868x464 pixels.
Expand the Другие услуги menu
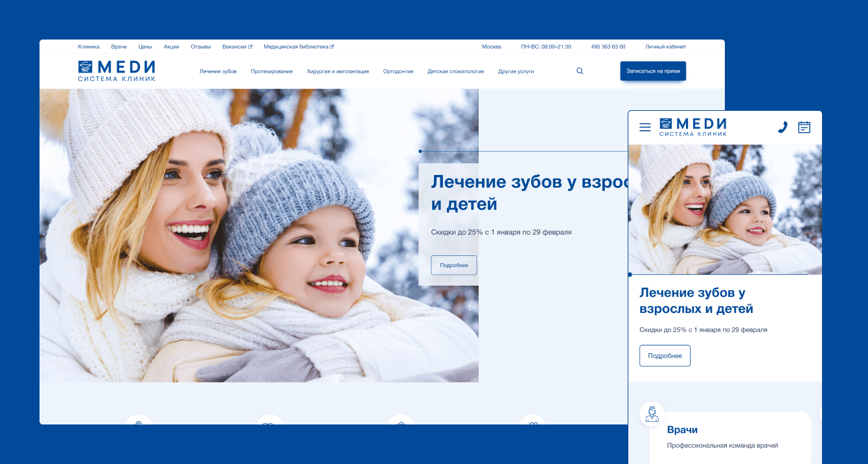click(x=516, y=71)
